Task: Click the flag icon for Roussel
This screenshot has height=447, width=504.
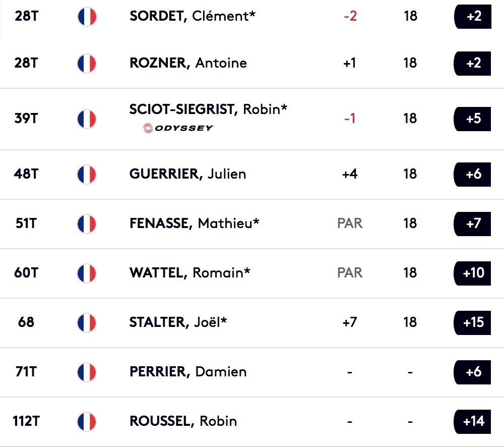Action: click(87, 421)
